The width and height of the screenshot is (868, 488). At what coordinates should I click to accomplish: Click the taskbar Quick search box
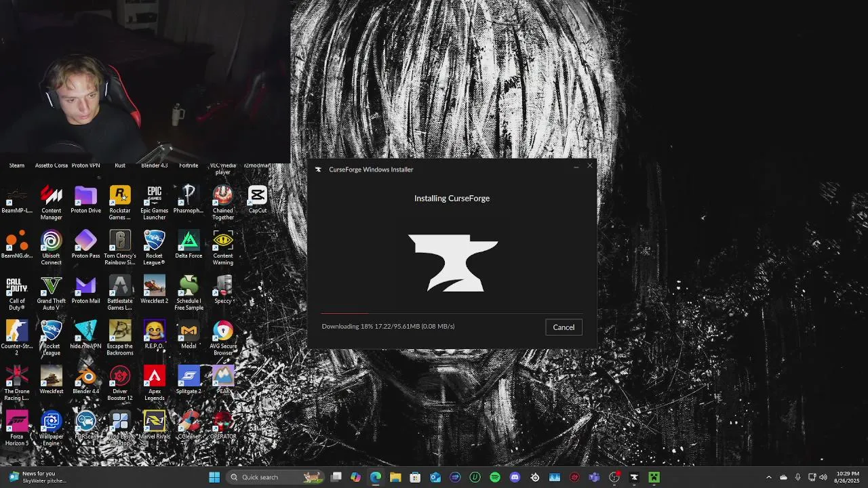point(276,477)
